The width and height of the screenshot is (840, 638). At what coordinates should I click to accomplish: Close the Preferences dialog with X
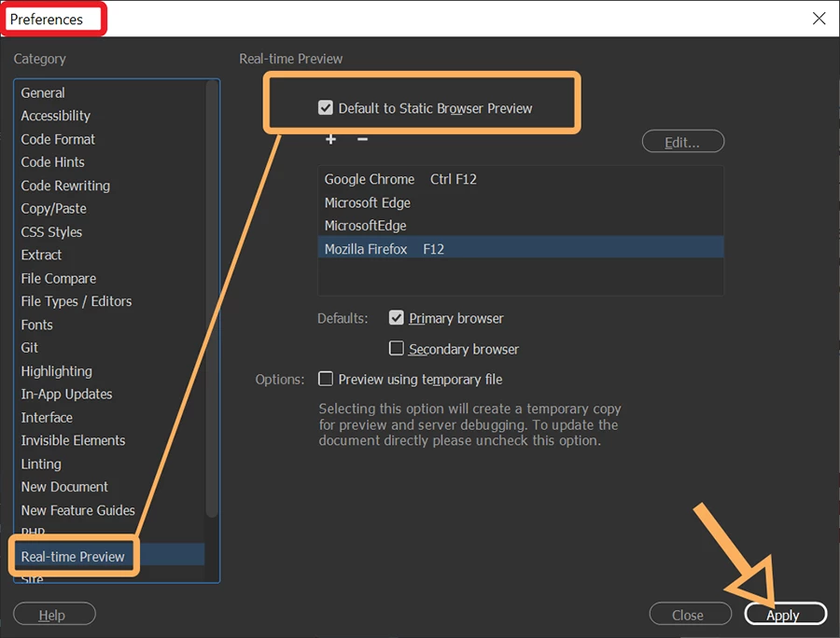pyautogui.click(x=819, y=19)
